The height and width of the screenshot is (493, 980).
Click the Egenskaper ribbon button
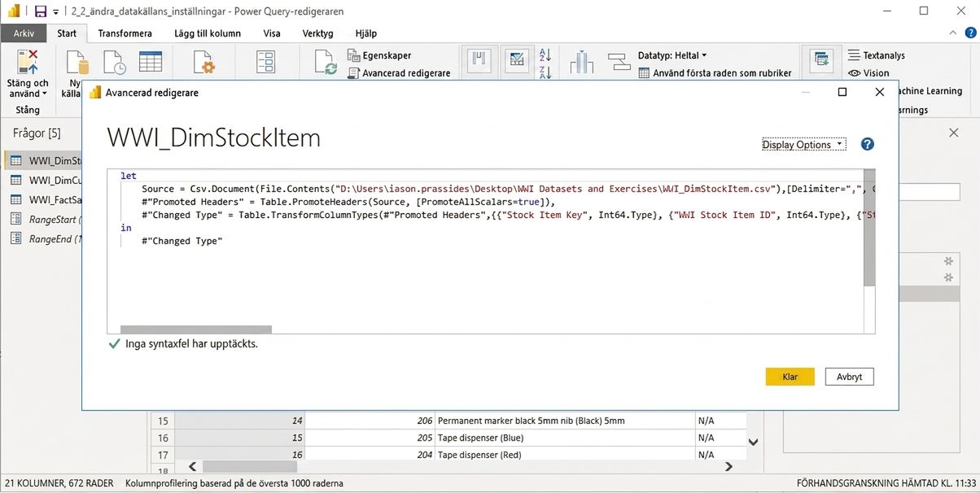379,55
